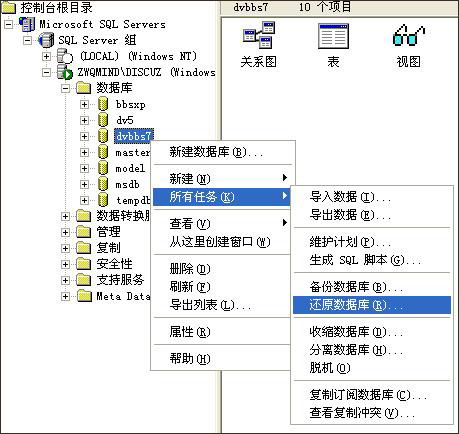Click the ZWQMIND\DISCUZ running server icon
The height and width of the screenshot is (434, 459).
click(65, 72)
